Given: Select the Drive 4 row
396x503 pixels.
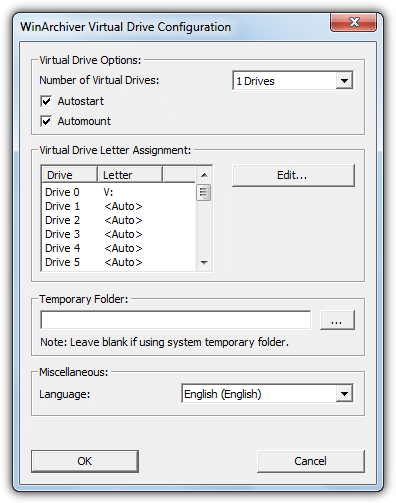Looking at the screenshot, I should [119, 248].
